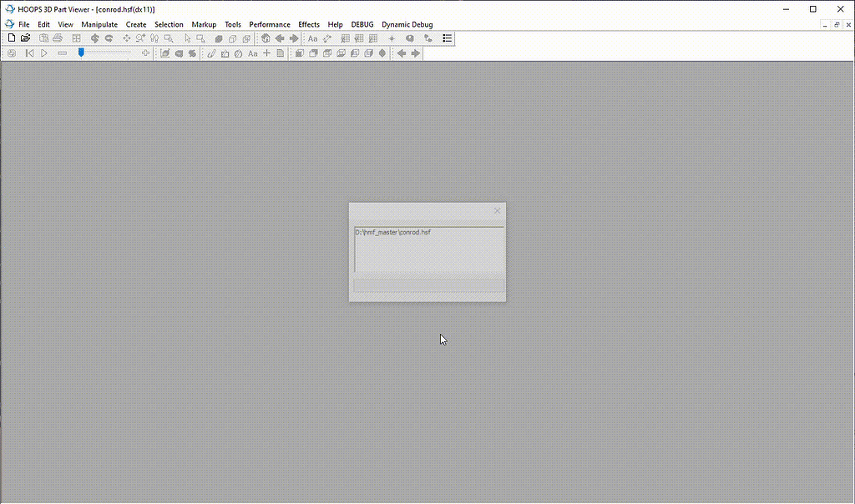This screenshot has width=855, height=504.
Task: Click the rewind-to-start playback control
Action: pos(28,53)
